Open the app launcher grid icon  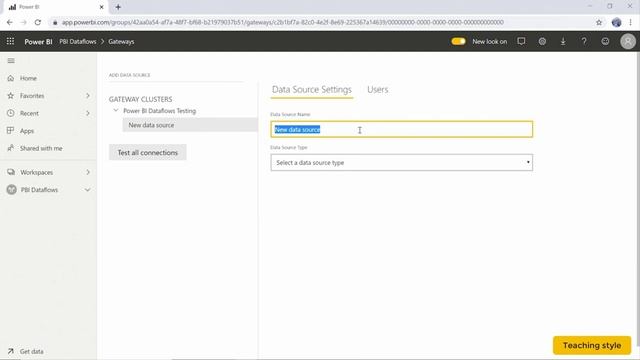point(10,41)
